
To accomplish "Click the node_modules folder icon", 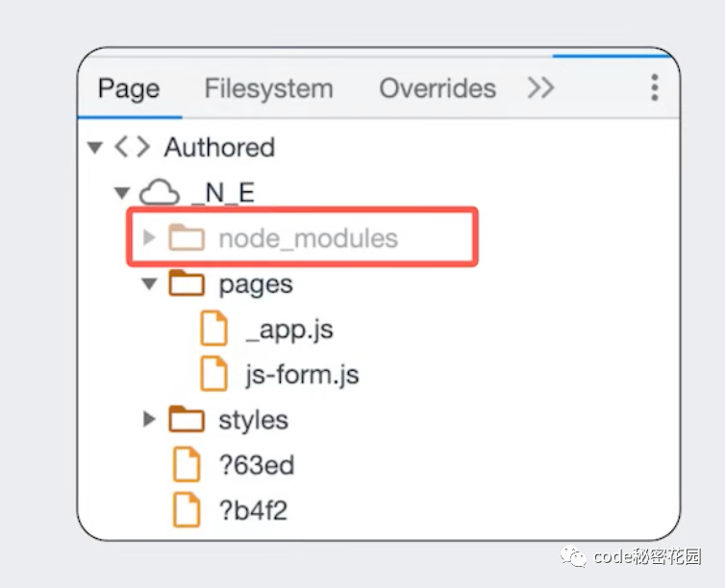I will coord(187,237).
